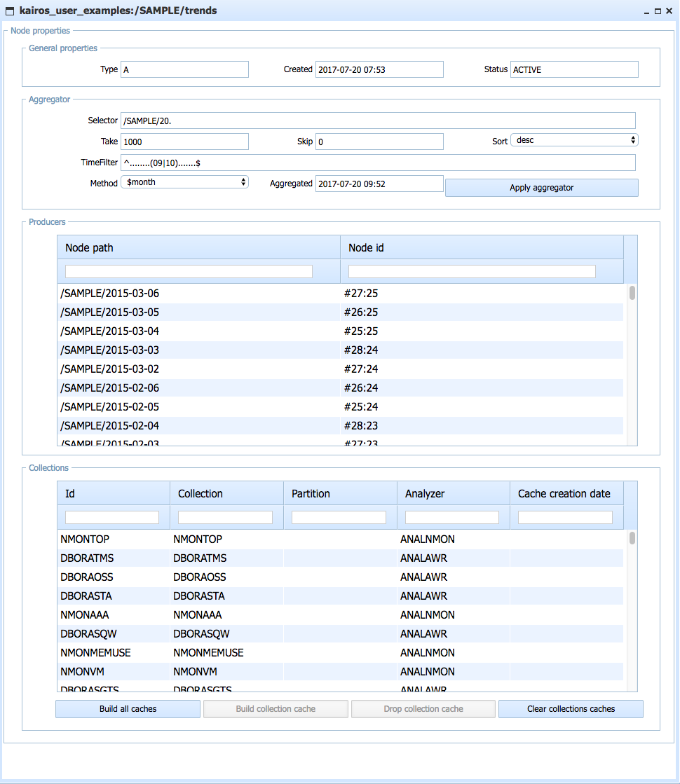Select producer row /SAMPLE/2015-02-05
The image size is (680, 784).
[x=340, y=407]
